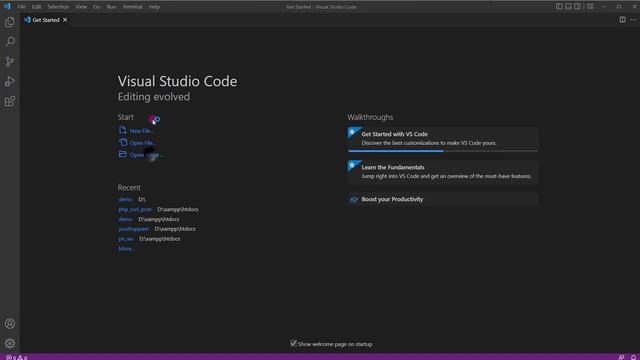The image size is (640, 360).
Task: Click More... under Recent
Action: pyautogui.click(x=126, y=249)
